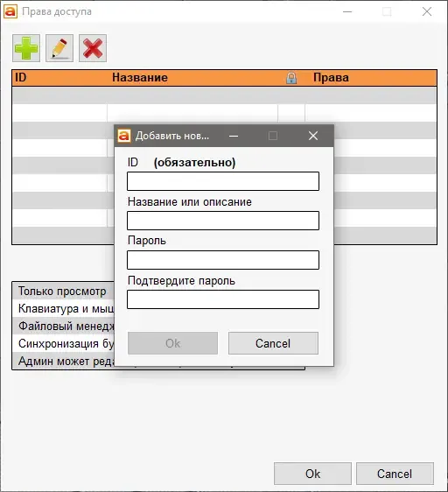Screen dimensions: 448x492
Task: Click the AnyDesk logo in dialog title bar
Action: click(124, 136)
